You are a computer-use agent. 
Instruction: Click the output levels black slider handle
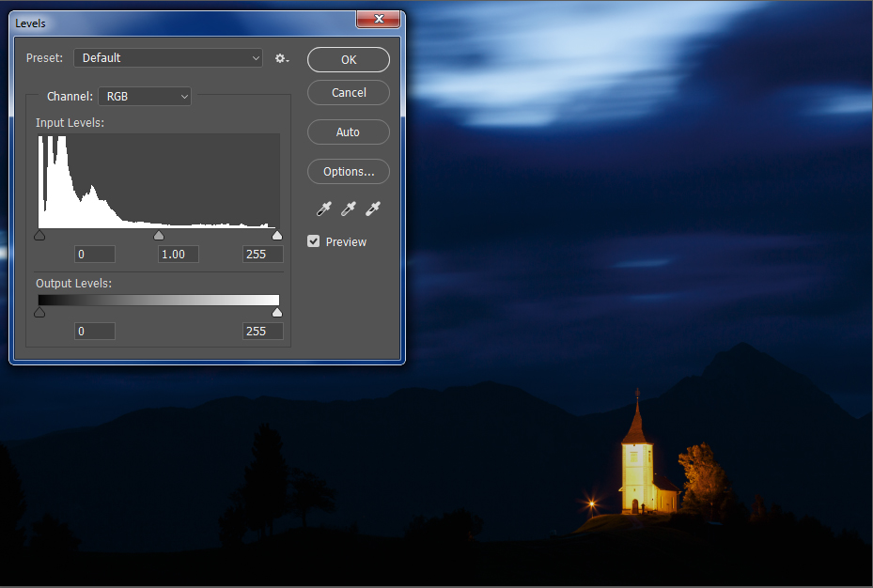(x=39, y=313)
